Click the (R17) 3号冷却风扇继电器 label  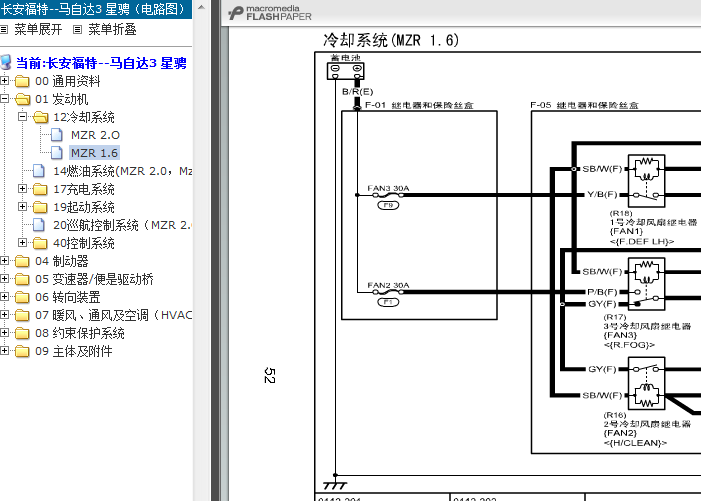(x=647, y=322)
